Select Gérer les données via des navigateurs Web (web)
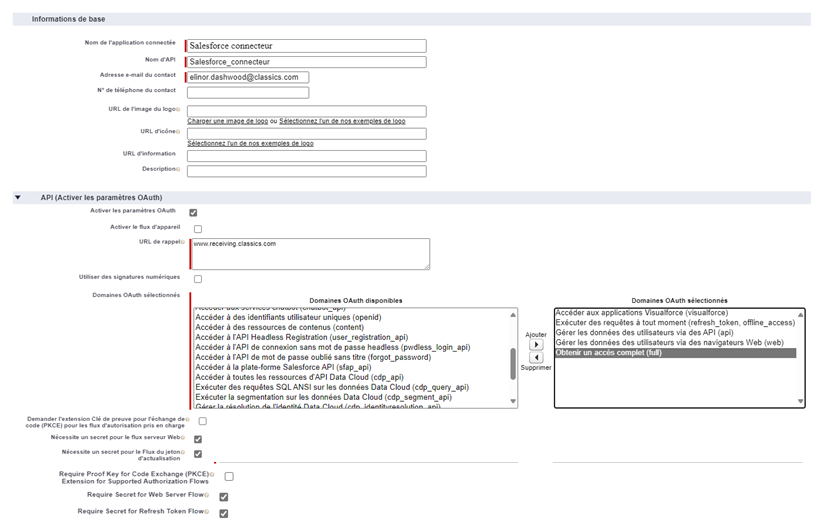 tap(669, 343)
